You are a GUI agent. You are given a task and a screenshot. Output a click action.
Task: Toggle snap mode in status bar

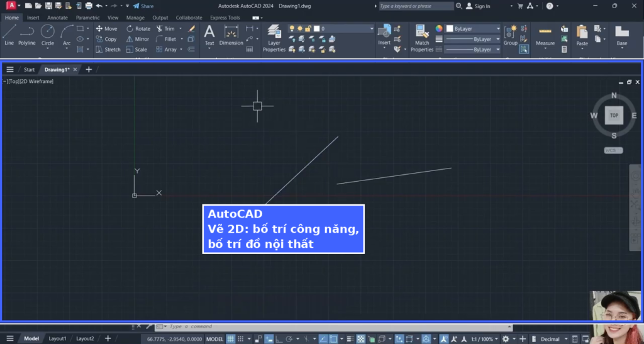point(241,339)
